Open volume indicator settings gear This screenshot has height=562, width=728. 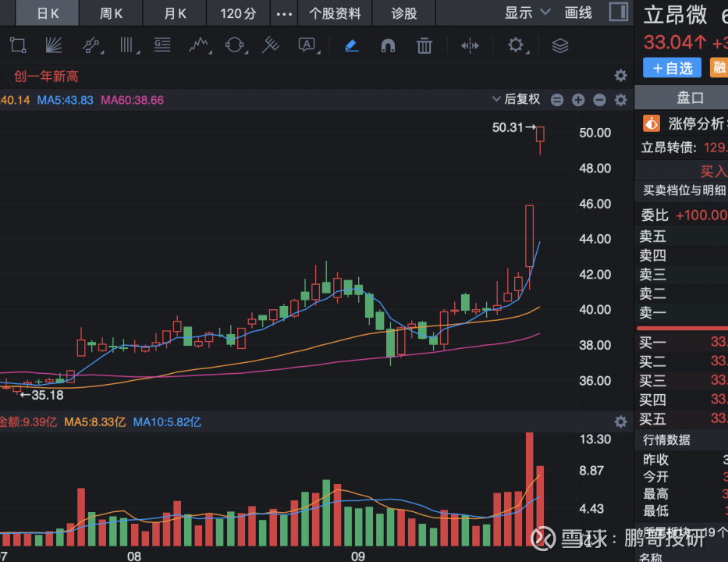coord(620,421)
